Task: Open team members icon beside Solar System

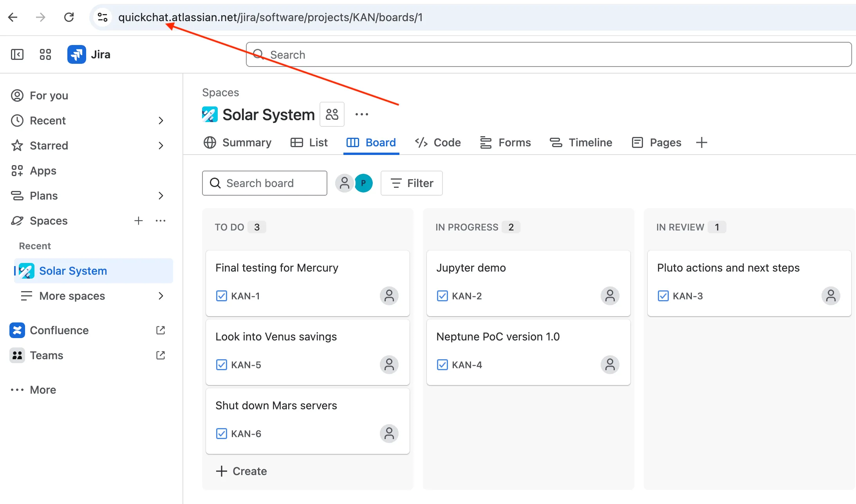Action: coord(332,114)
